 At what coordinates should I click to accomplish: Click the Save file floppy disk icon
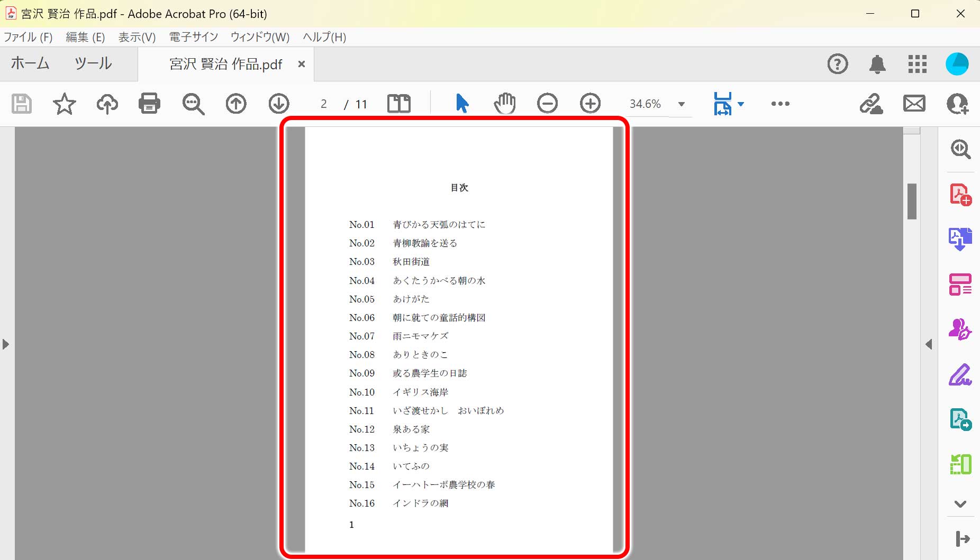[22, 104]
